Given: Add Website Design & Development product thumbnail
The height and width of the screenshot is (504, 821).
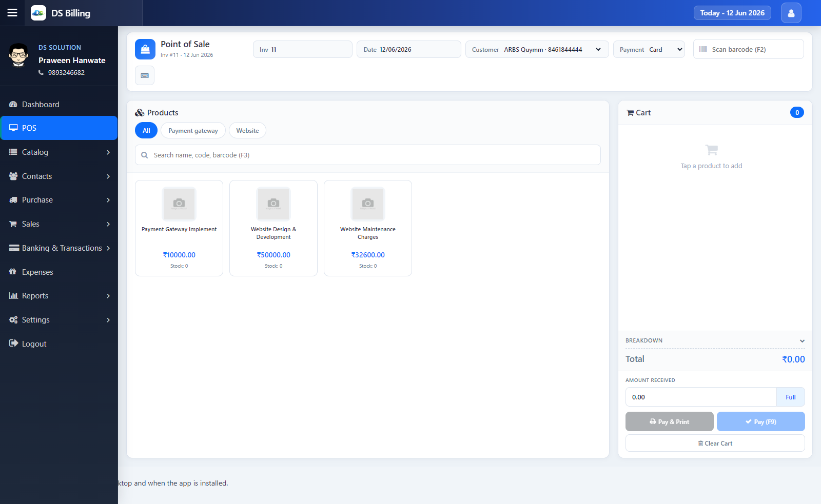Looking at the screenshot, I should pos(273,204).
